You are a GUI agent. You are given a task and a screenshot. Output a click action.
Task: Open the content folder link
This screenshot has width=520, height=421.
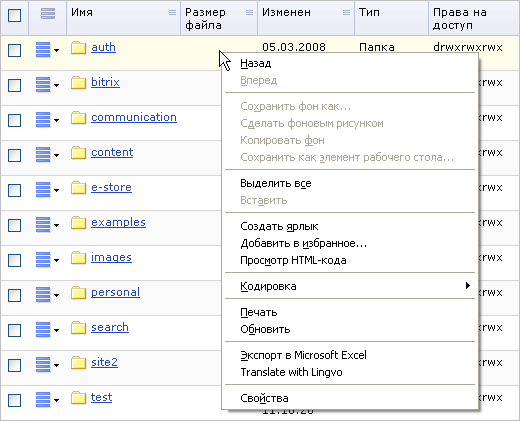[x=112, y=152]
